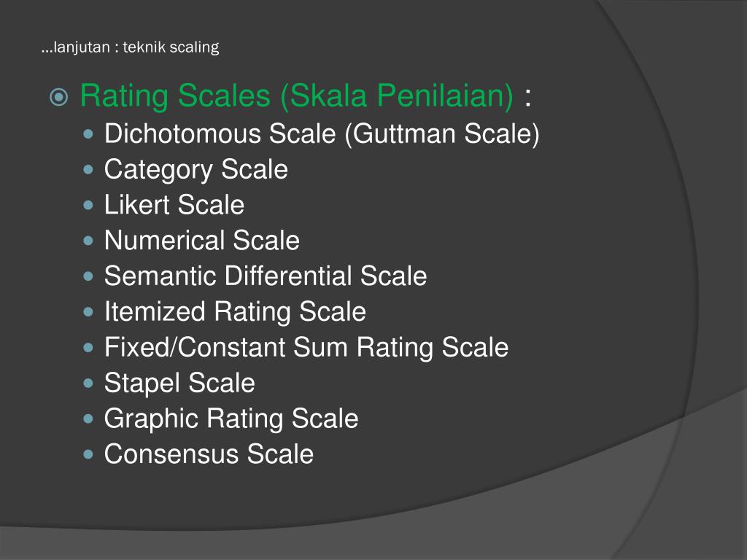Click the bullet dot before Consensus Scale
Image resolution: width=747 pixels, height=560 pixels.
coord(88,455)
